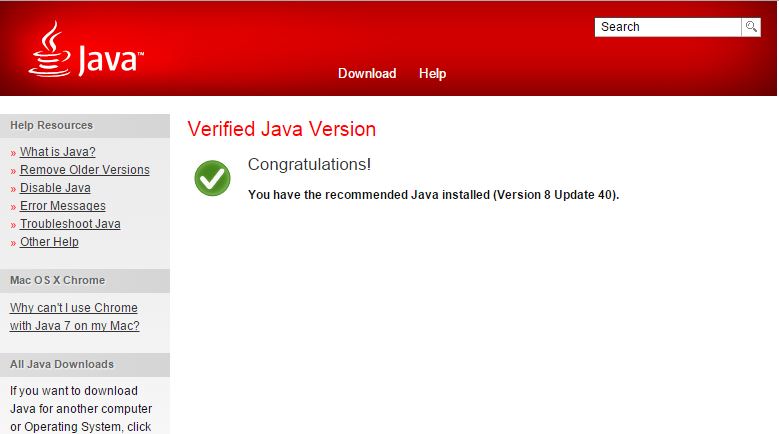
Task: Click the Mac OS X Chrome header
Action: pyautogui.click(x=85, y=281)
